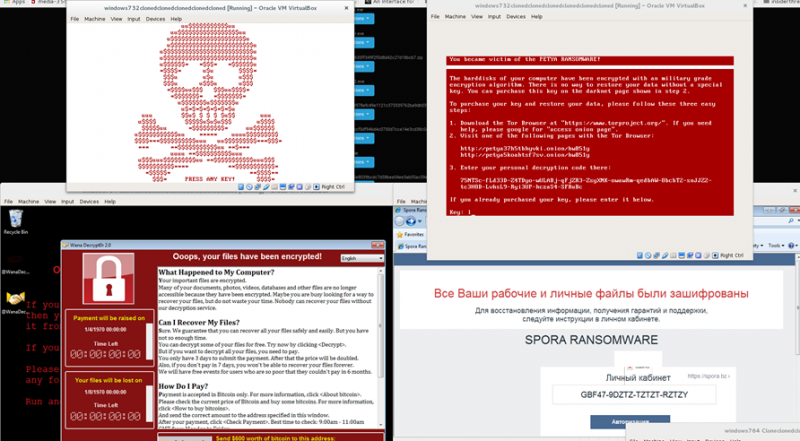This screenshot has height=441, width=800.
Task: Click the Авторизация button on Spora page
Action: coord(630,422)
